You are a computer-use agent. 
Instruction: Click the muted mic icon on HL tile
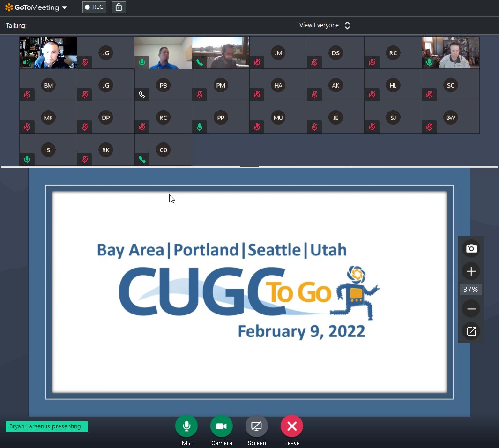pyautogui.click(x=372, y=95)
